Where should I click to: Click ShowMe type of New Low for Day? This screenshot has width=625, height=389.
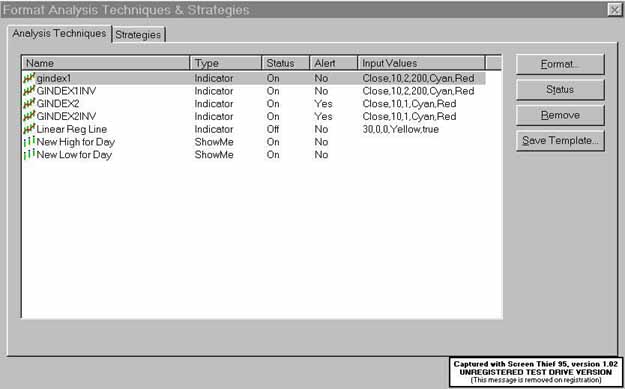coord(214,155)
